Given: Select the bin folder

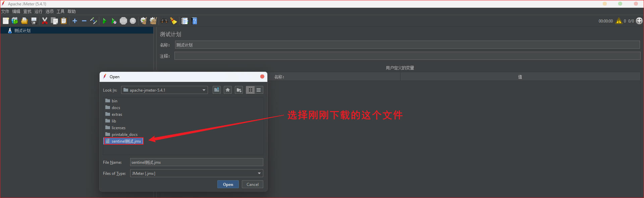Looking at the screenshot, I should (111, 101).
